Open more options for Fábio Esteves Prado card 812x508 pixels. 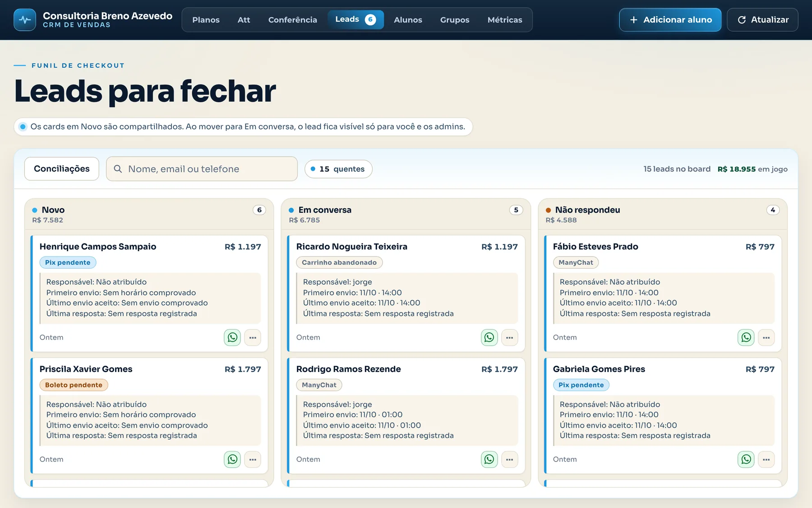click(766, 337)
